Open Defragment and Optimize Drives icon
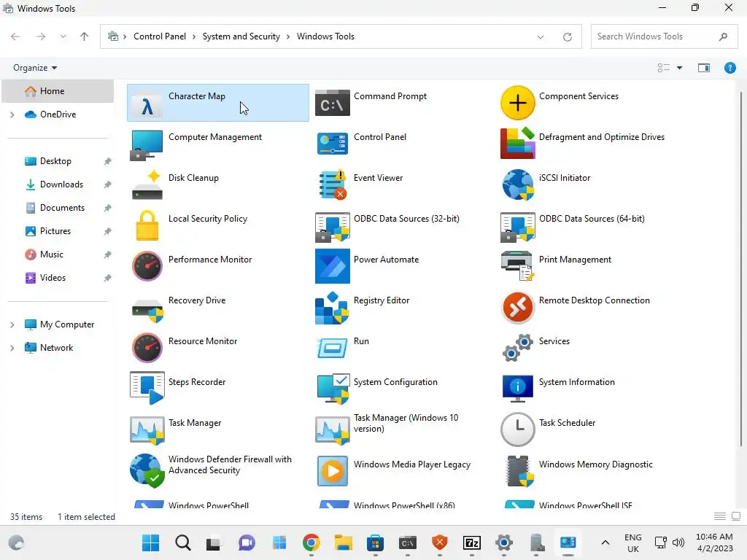 tap(517, 144)
